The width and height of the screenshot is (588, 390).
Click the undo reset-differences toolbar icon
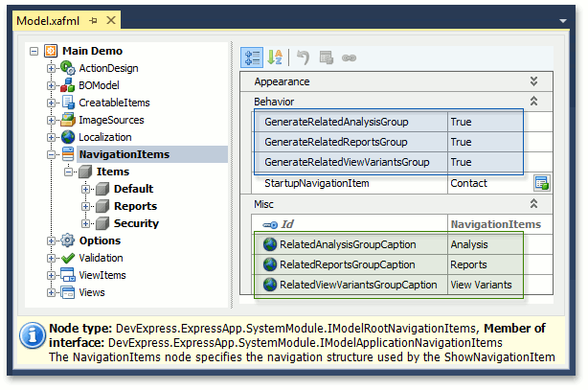tap(303, 57)
